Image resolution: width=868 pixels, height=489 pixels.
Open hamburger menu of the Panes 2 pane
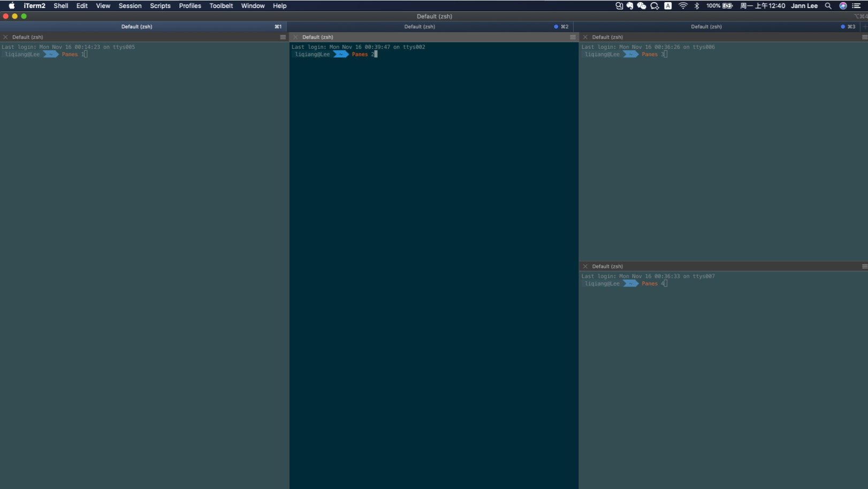[x=573, y=37]
